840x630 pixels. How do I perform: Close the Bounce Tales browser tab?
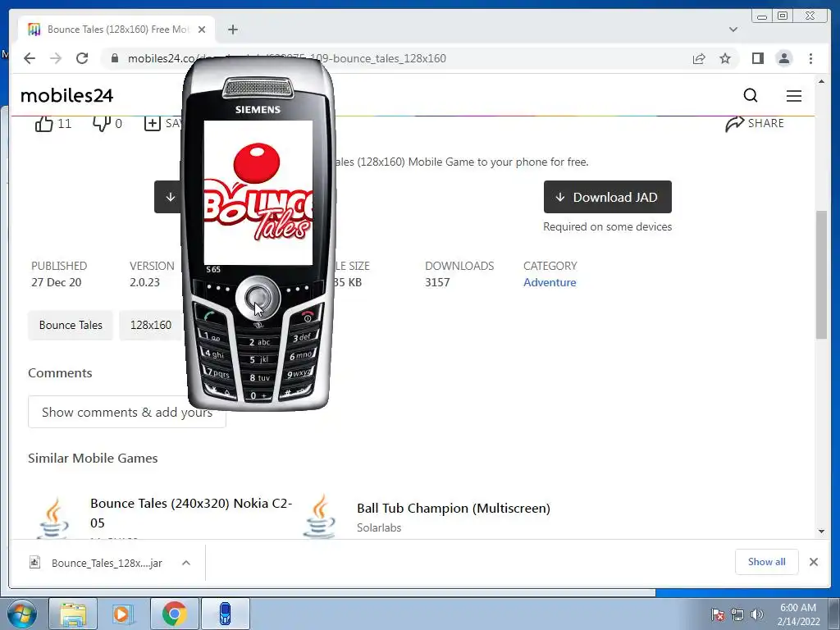(202, 30)
